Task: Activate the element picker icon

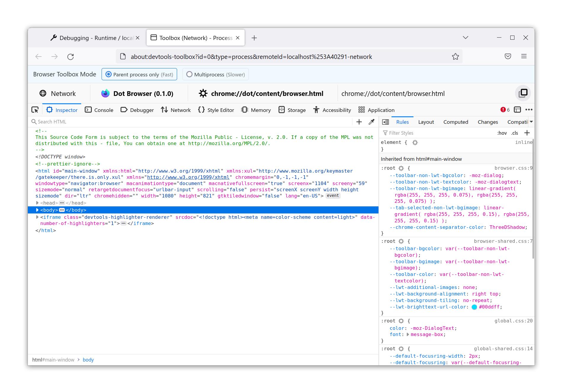Action: coord(35,110)
